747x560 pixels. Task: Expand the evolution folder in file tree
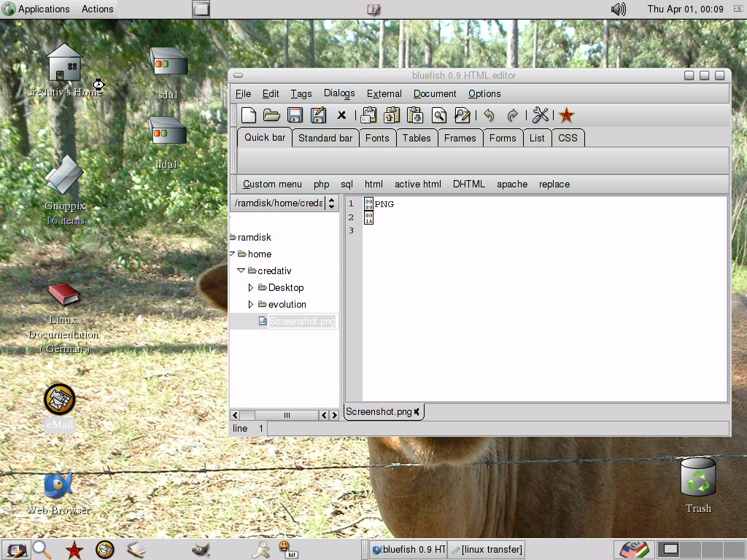coord(251,305)
